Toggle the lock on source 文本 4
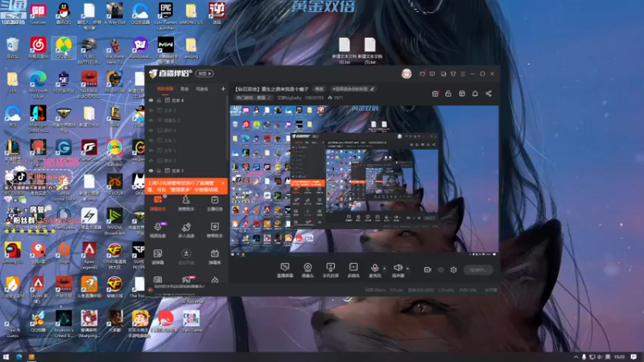644x362 pixels. (159, 100)
